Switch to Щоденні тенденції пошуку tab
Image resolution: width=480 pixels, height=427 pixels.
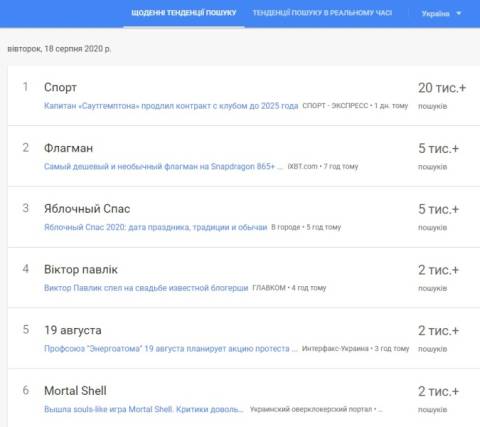coord(184,13)
